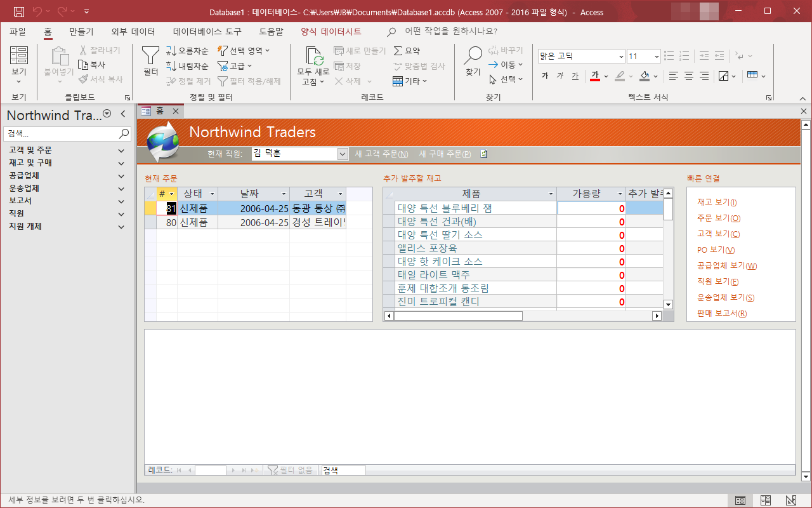Apply italic text formatting

[560, 76]
